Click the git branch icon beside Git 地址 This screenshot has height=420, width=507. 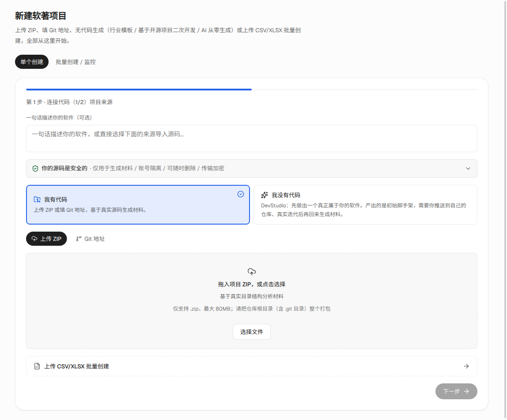coord(79,239)
